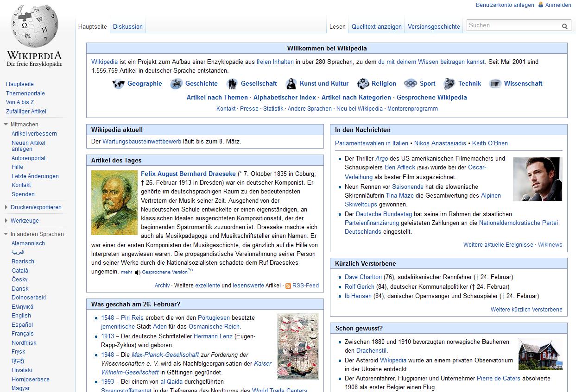Viewport: 576px width, 392px height.
Task: Select the Hauptseite tab
Action: 93,26
